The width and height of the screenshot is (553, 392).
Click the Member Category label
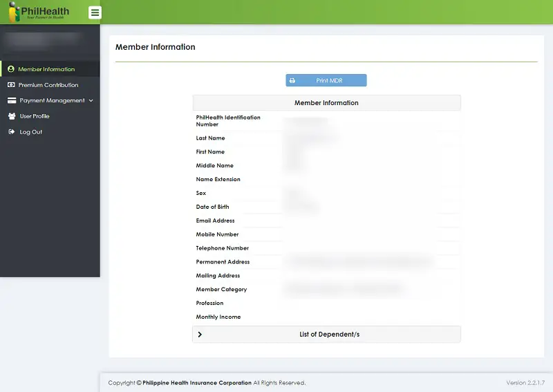tap(221, 289)
